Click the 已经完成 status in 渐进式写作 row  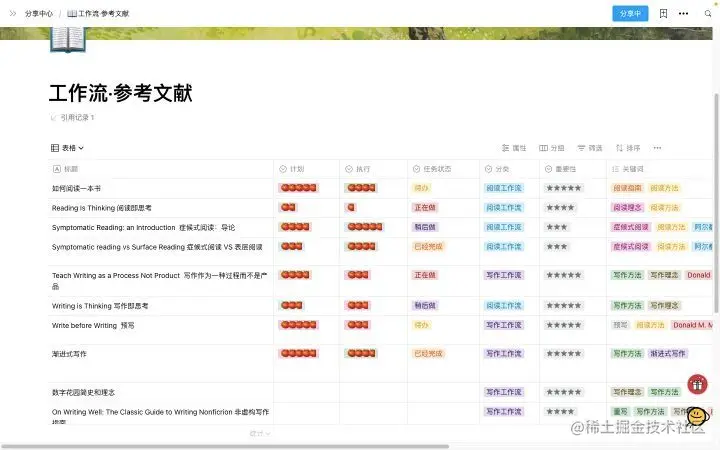(428, 354)
